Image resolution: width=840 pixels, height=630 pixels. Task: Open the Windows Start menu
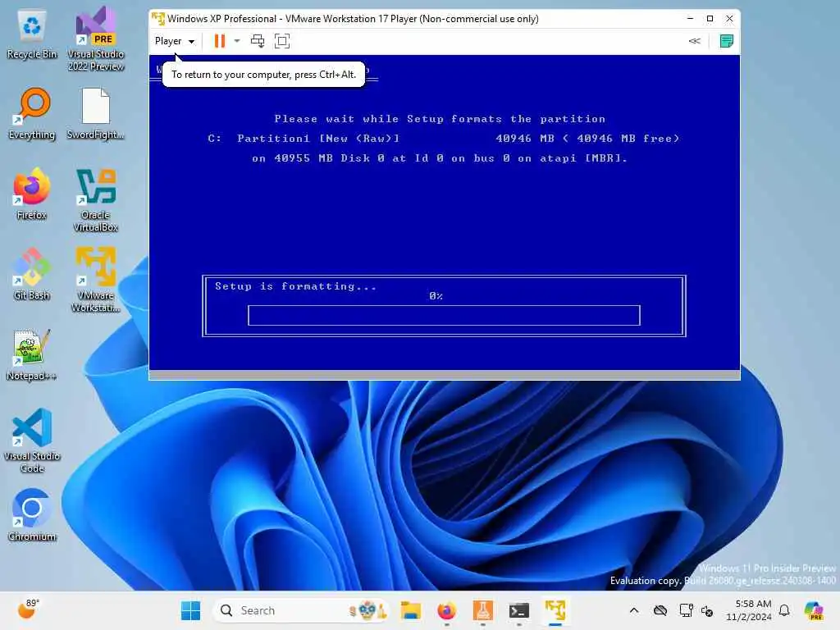[190, 610]
